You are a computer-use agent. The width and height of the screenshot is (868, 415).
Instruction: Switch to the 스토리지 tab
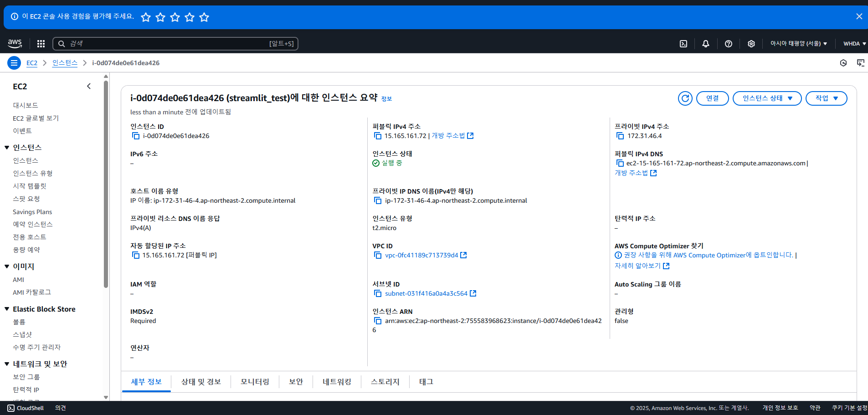tap(385, 382)
